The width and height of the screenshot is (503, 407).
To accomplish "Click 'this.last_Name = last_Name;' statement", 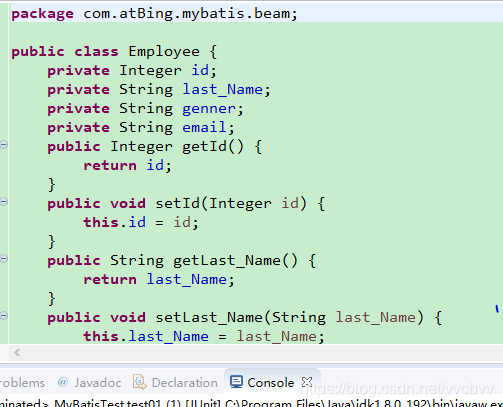I will [204, 337].
